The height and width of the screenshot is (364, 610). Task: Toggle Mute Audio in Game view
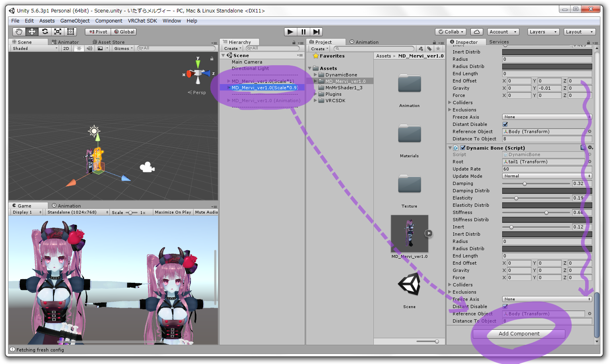click(206, 212)
